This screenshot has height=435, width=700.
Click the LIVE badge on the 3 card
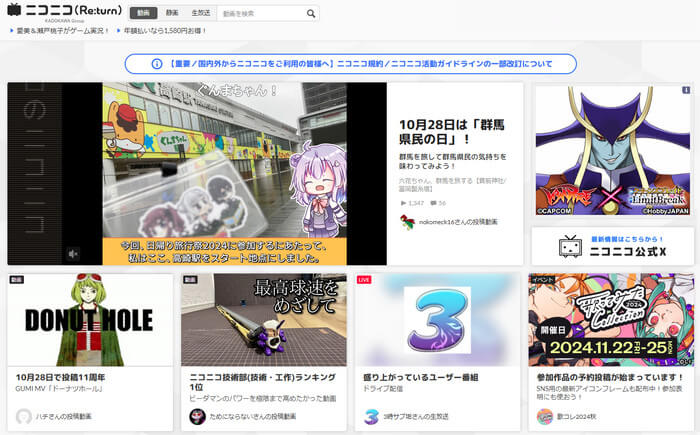(x=364, y=280)
